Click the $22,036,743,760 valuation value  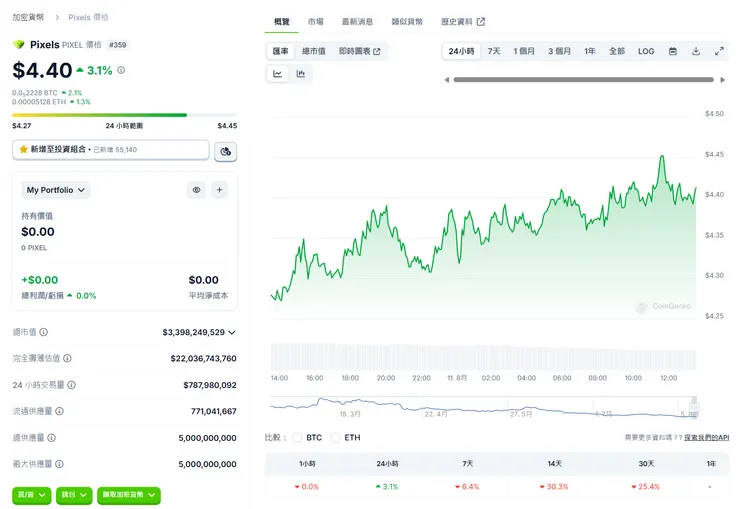pyautogui.click(x=203, y=359)
